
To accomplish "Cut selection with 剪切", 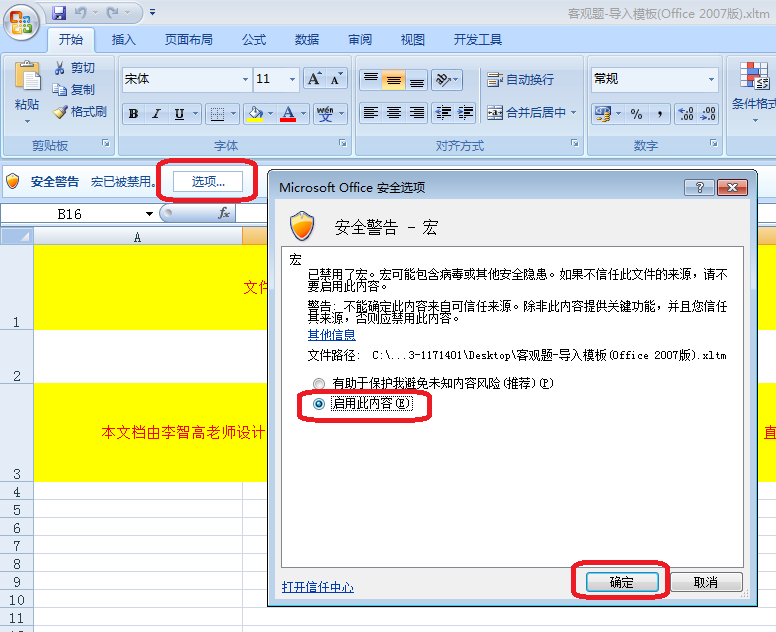I will (x=74, y=68).
